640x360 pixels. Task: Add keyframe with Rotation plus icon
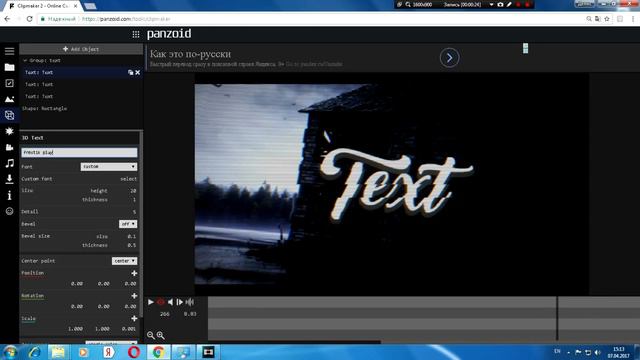click(x=134, y=296)
